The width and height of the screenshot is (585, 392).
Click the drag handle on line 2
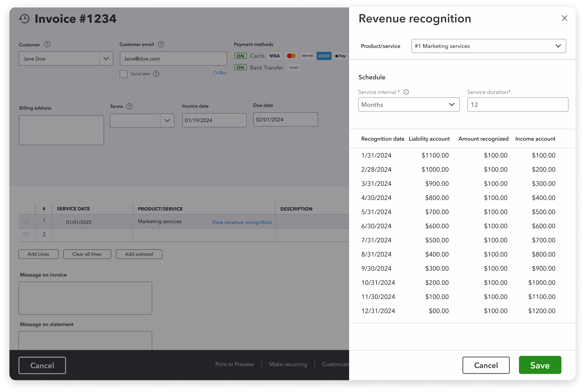pos(26,234)
